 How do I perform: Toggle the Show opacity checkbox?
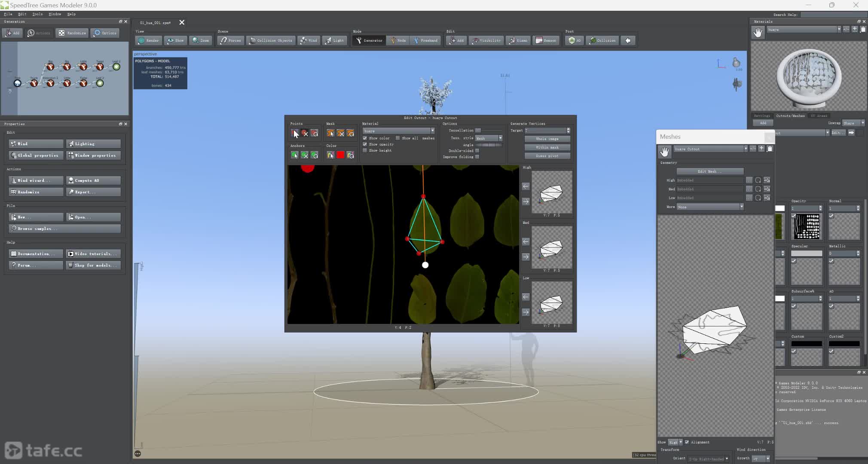(365, 144)
